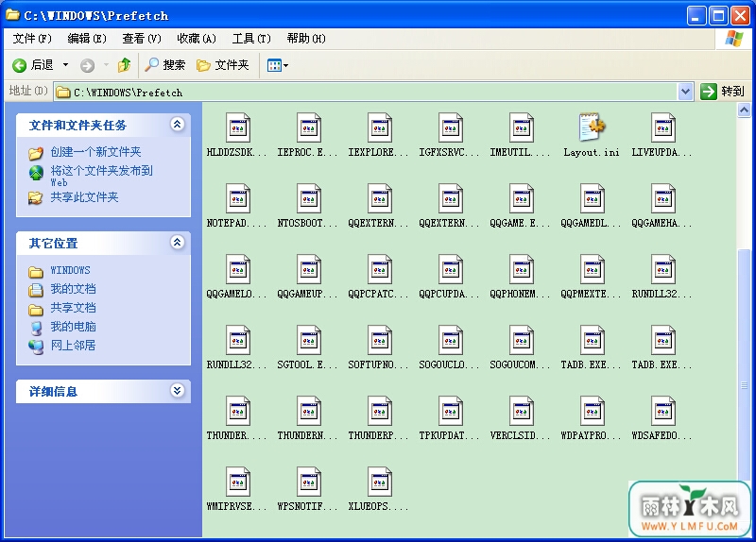Open the Search (搜索) toolbar button
This screenshot has width=756, height=542.
coord(165,64)
